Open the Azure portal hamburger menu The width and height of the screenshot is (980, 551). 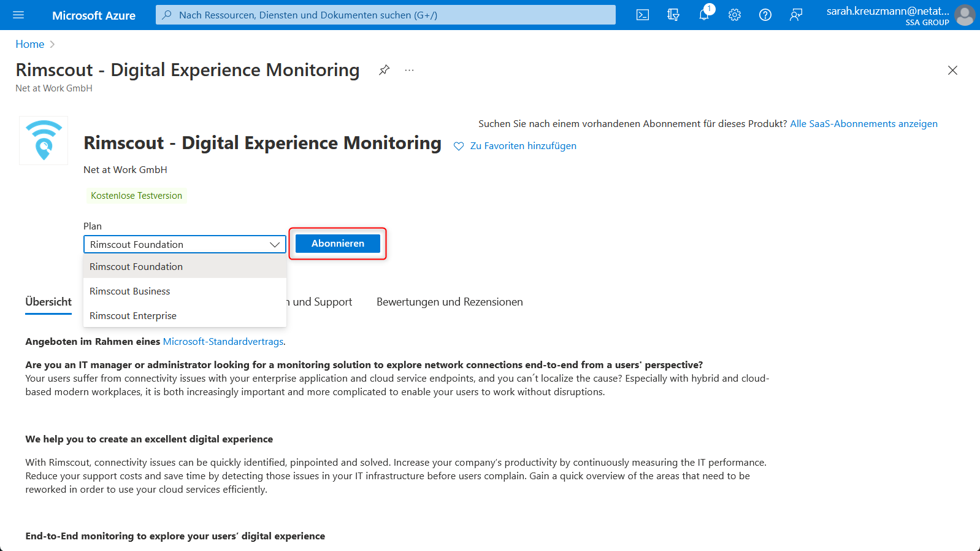[18, 15]
